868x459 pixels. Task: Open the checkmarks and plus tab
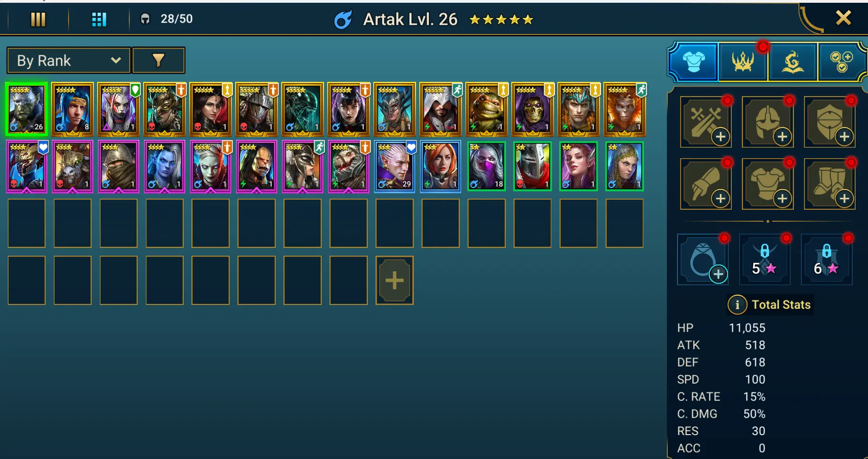coord(841,62)
